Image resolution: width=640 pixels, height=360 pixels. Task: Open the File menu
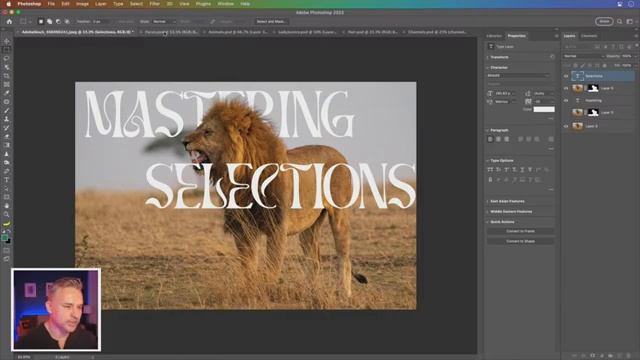(x=51, y=4)
